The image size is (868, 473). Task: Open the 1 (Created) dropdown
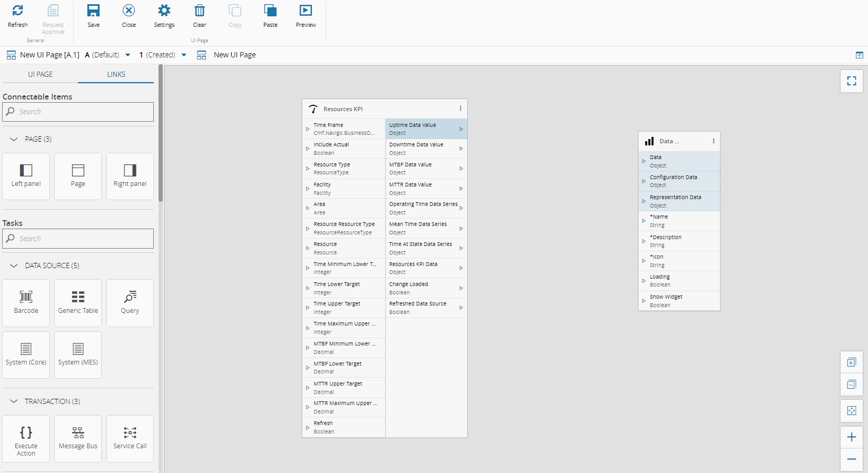(184, 55)
